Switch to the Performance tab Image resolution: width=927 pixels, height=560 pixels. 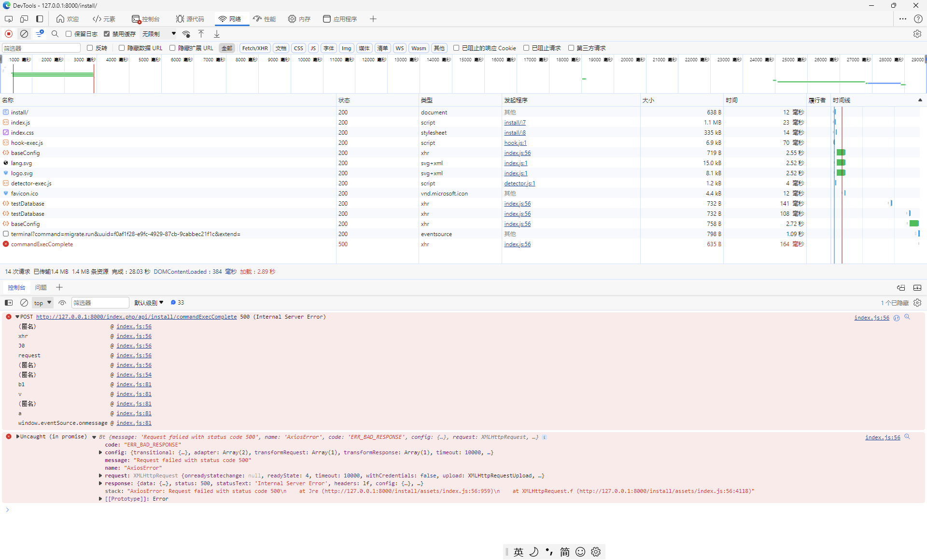click(265, 19)
